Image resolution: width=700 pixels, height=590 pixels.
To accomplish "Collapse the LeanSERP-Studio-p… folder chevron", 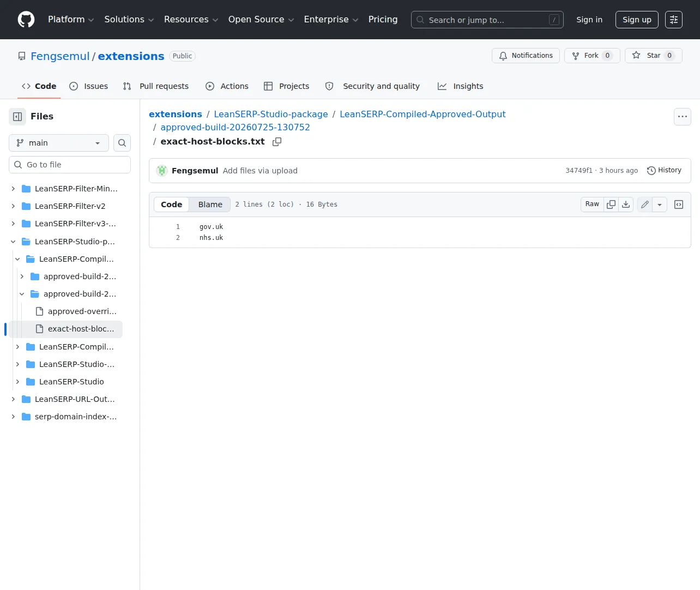I will (13, 242).
